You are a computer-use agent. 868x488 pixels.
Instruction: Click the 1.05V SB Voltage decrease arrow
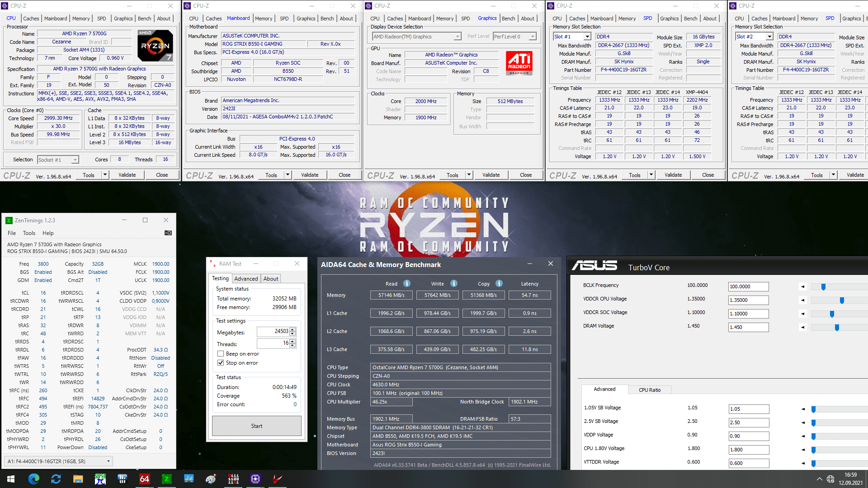(x=803, y=409)
